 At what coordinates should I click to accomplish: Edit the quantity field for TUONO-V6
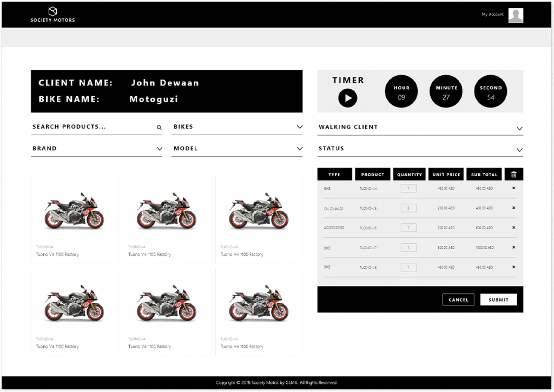pyautogui.click(x=408, y=228)
